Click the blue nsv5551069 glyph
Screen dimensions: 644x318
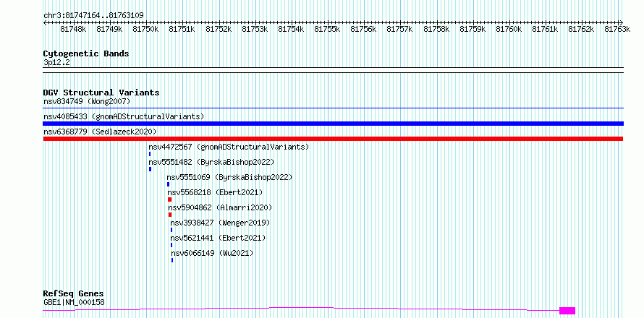coord(169,184)
